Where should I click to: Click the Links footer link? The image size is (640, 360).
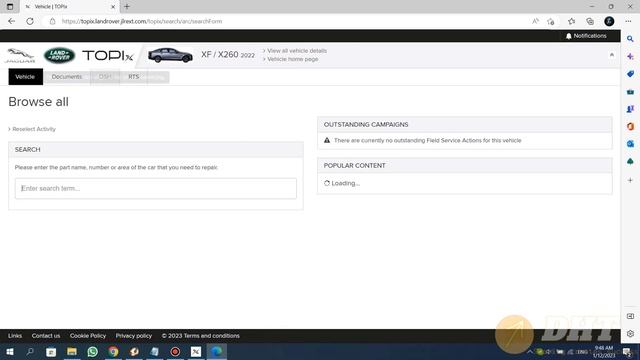tap(15, 336)
